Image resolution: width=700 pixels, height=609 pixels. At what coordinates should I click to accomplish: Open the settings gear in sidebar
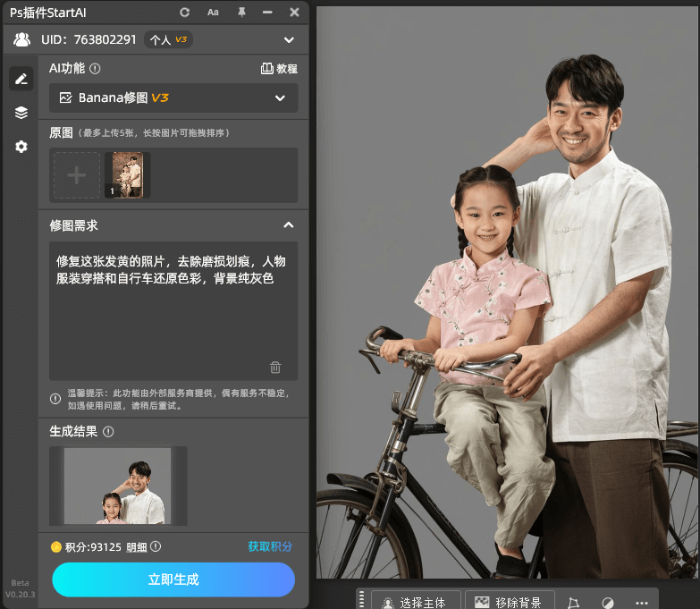[21, 147]
